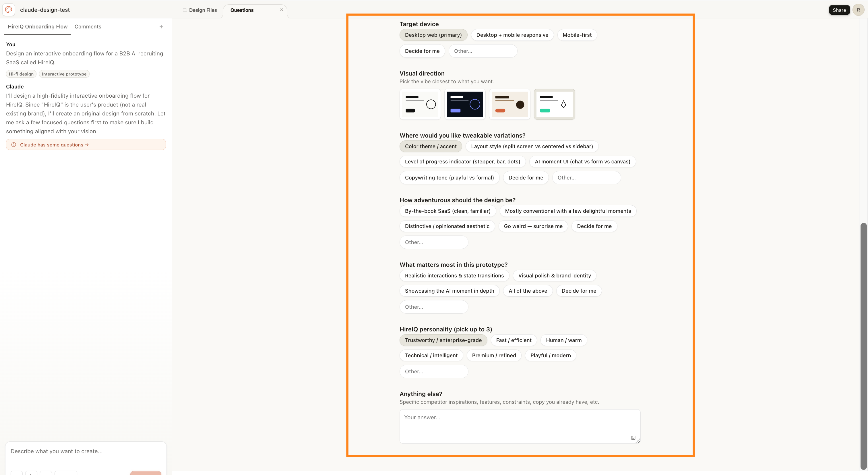The image size is (868, 475).
Task: Switch to the Comments tab
Action: pyautogui.click(x=88, y=27)
